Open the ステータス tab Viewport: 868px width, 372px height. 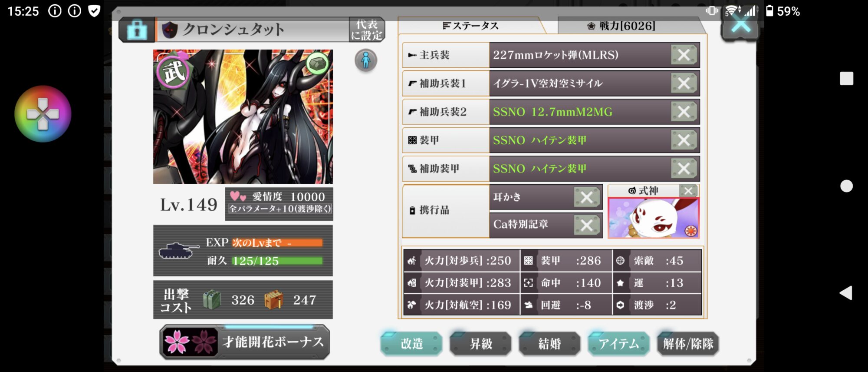click(x=471, y=26)
